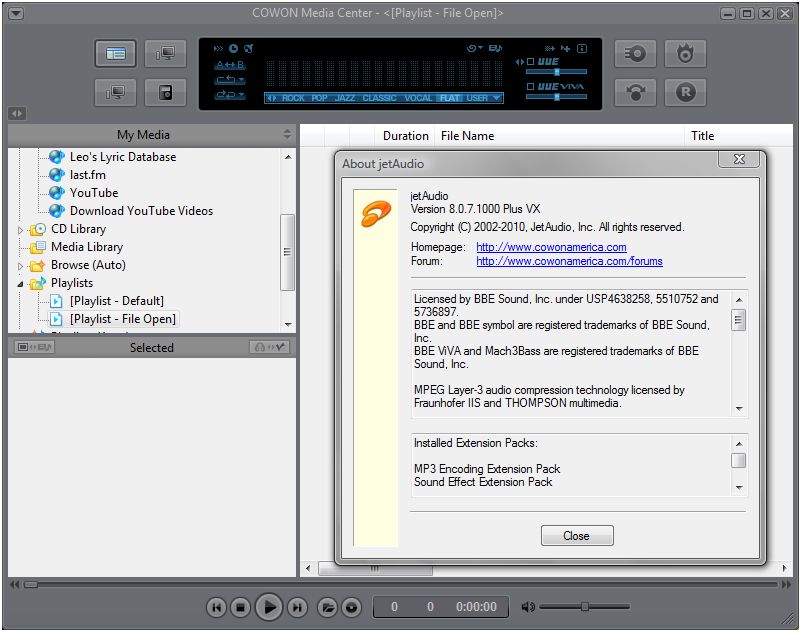This screenshot has width=801, height=632.
Task: Click the portable-device icon beside the monitor button
Action: tap(165, 92)
